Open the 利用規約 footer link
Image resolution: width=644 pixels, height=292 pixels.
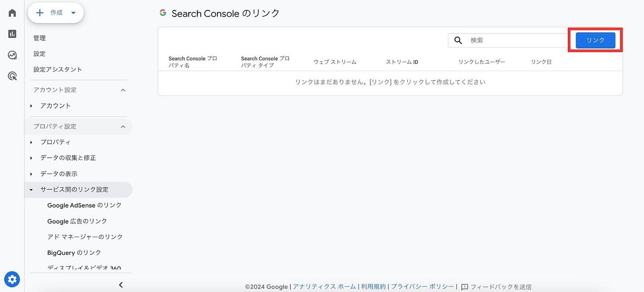[373, 287]
